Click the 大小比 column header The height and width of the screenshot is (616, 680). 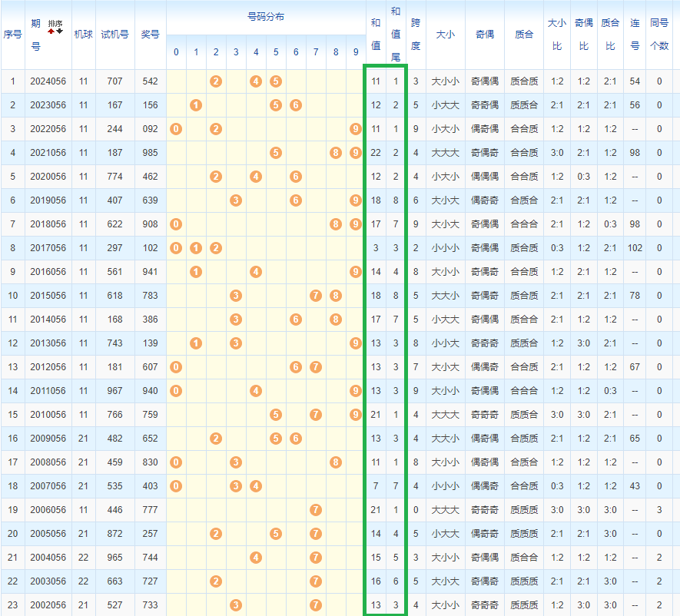pos(557,35)
